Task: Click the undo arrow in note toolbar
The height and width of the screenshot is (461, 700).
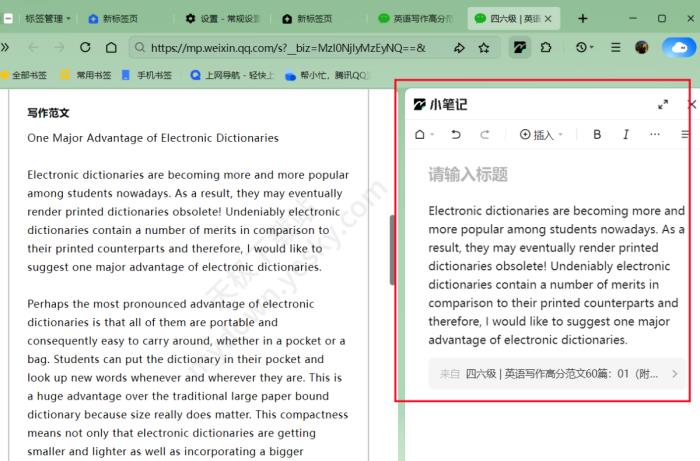Action: pos(456,135)
